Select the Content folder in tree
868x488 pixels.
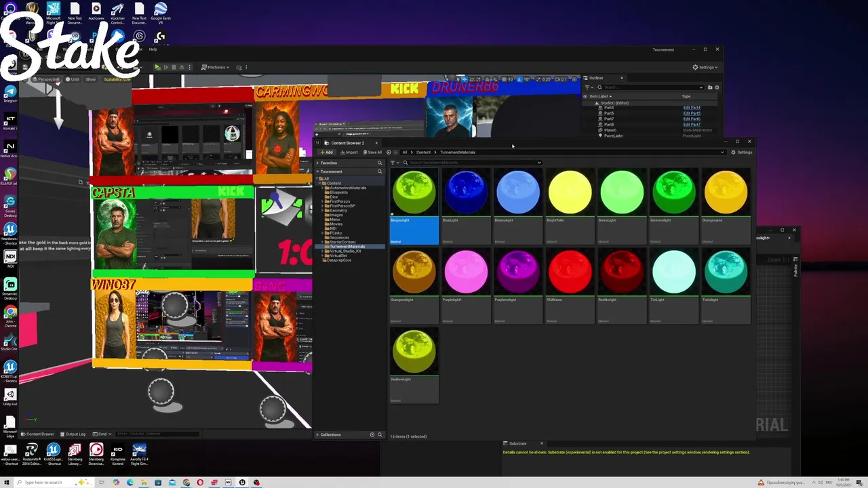point(334,183)
